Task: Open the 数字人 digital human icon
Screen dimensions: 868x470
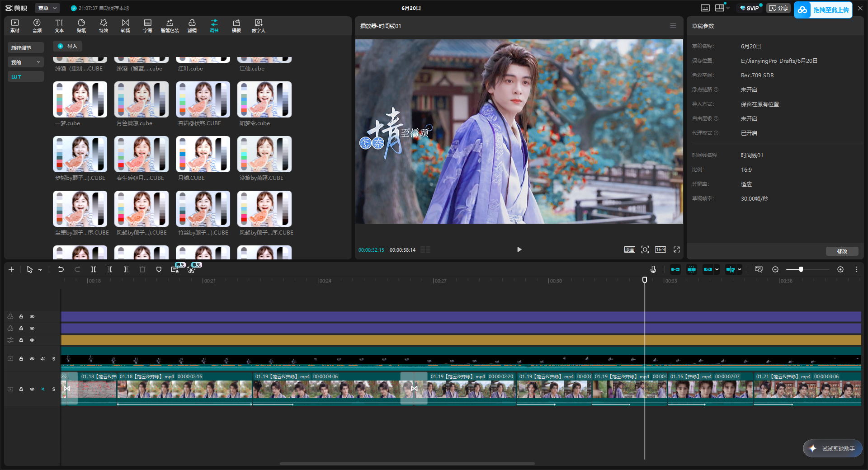Action: tap(259, 26)
